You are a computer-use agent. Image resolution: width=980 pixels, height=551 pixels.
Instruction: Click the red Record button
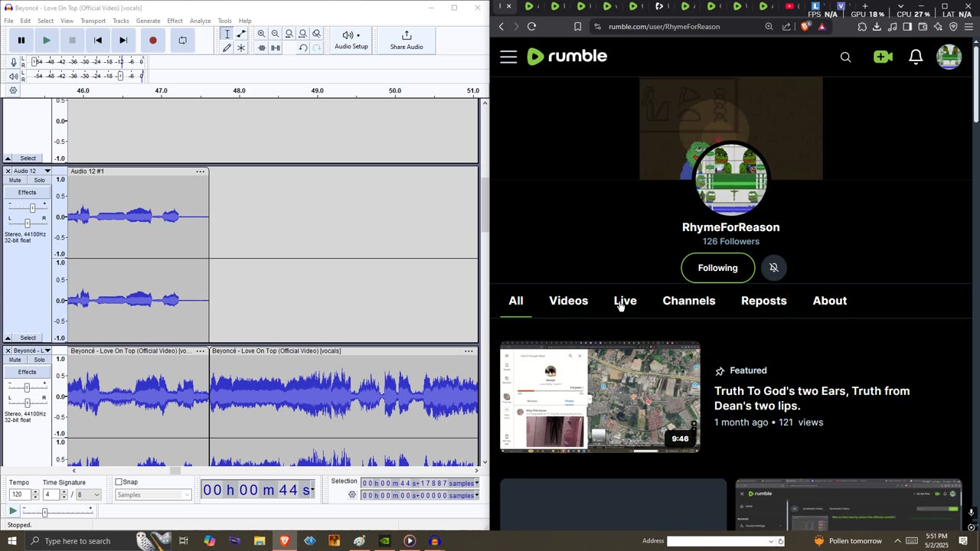tap(153, 41)
